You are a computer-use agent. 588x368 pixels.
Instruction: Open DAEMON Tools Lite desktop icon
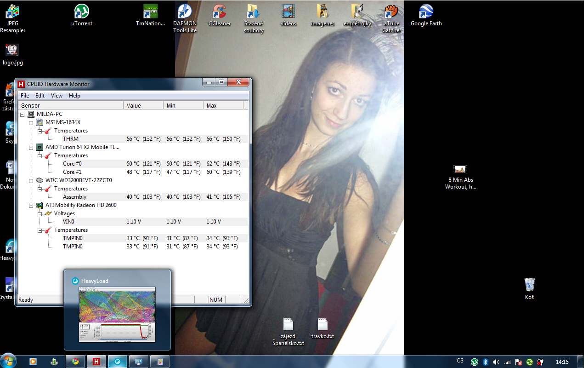click(x=185, y=11)
